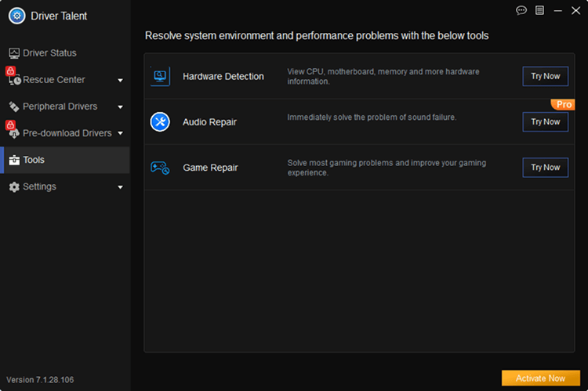The width and height of the screenshot is (588, 391).
Task: Click the Settings gear icon
Action: pyautogui.click(x=14, y=187)
